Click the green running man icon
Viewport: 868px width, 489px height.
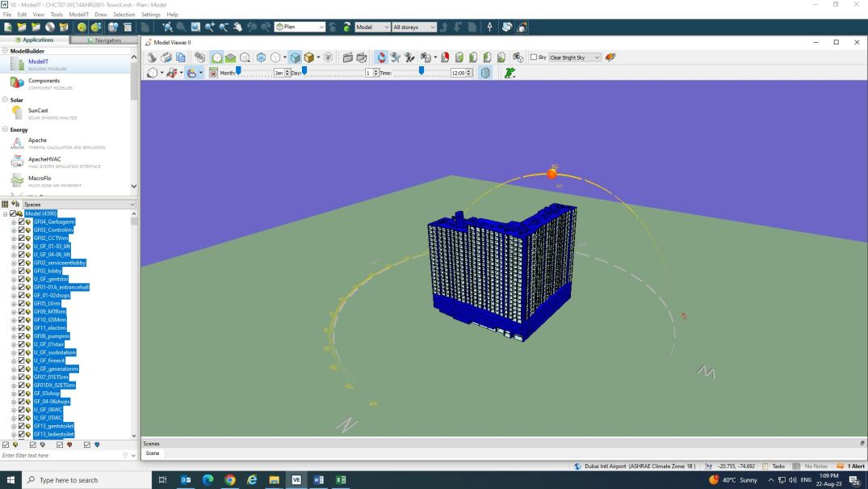(509, 73)
